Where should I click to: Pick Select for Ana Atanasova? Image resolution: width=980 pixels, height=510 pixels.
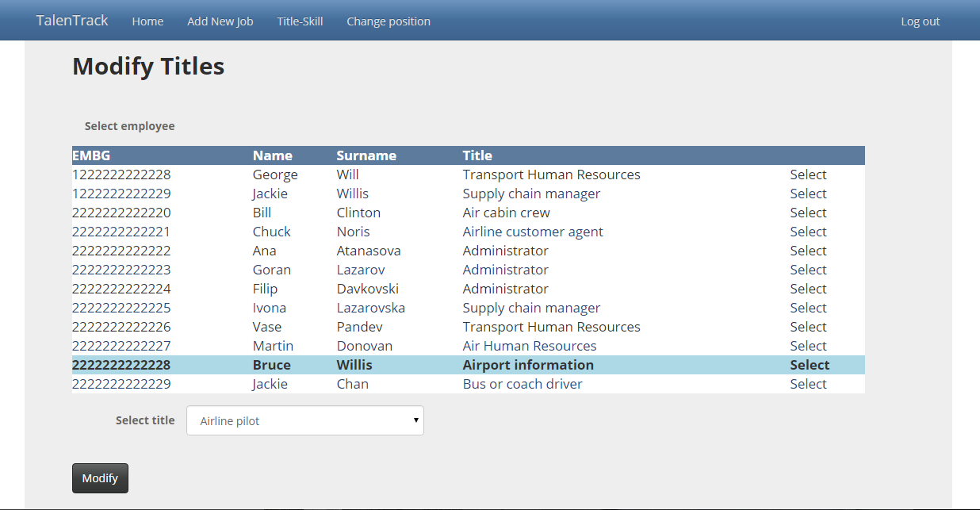[808, 251]
